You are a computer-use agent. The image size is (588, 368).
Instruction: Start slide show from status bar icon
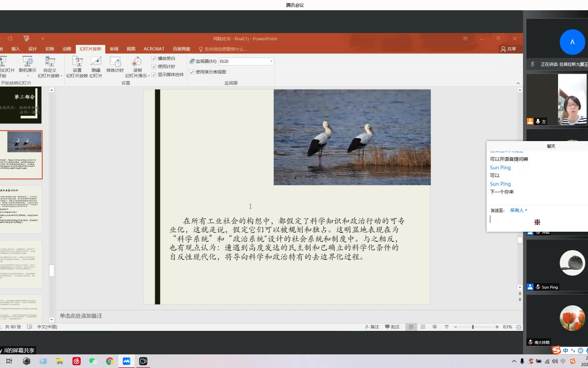point(446,327)
